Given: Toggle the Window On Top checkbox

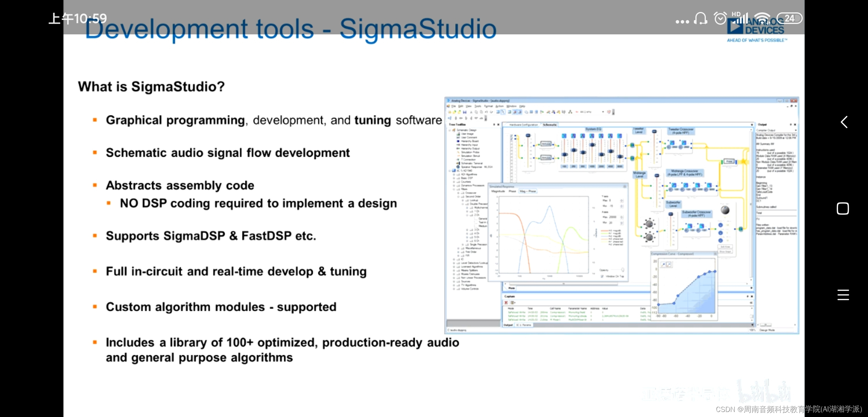Looking at the screenshot, I should pos(602,276).
